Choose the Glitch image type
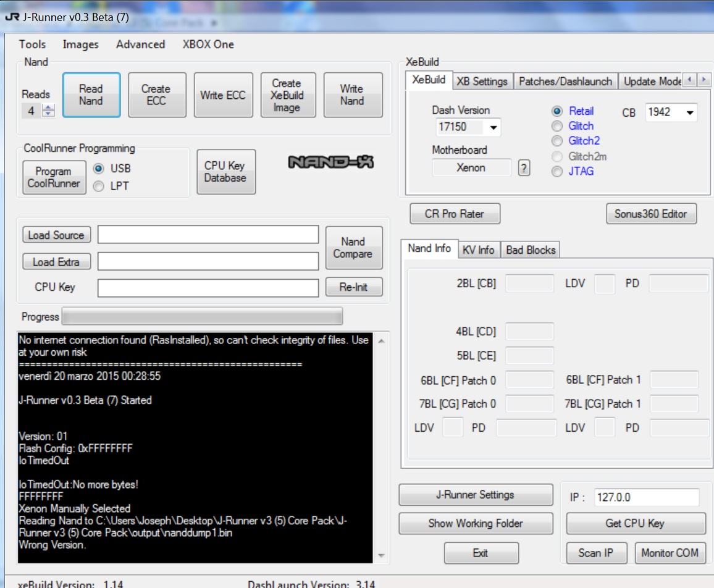This screenshot has height=588, width=714. [556, 126]
